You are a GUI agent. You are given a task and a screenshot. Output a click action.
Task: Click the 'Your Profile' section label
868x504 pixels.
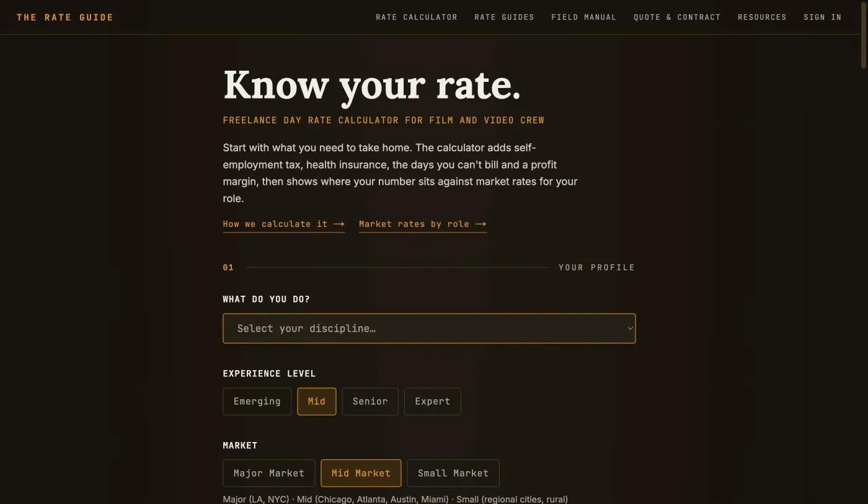click(597, 268)
